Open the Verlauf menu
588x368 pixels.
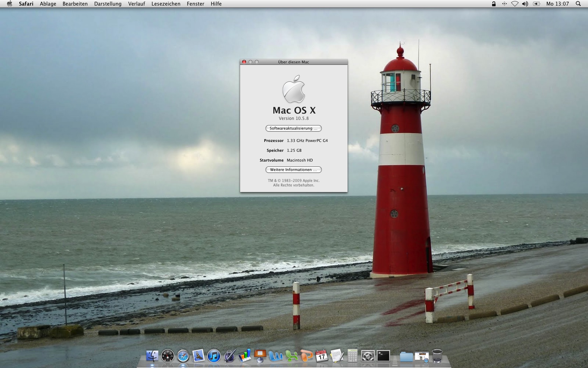[136, 4]
